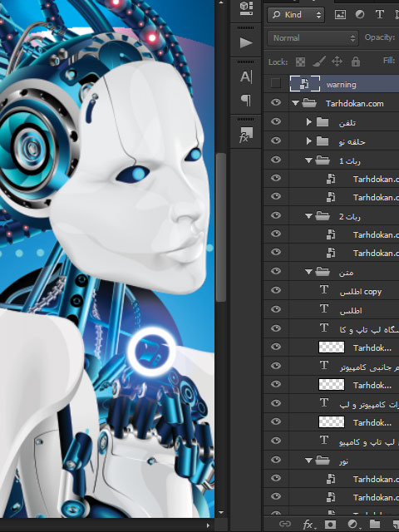
Task: Open the 3D panel icon
Action: click(x=246, y=8)
